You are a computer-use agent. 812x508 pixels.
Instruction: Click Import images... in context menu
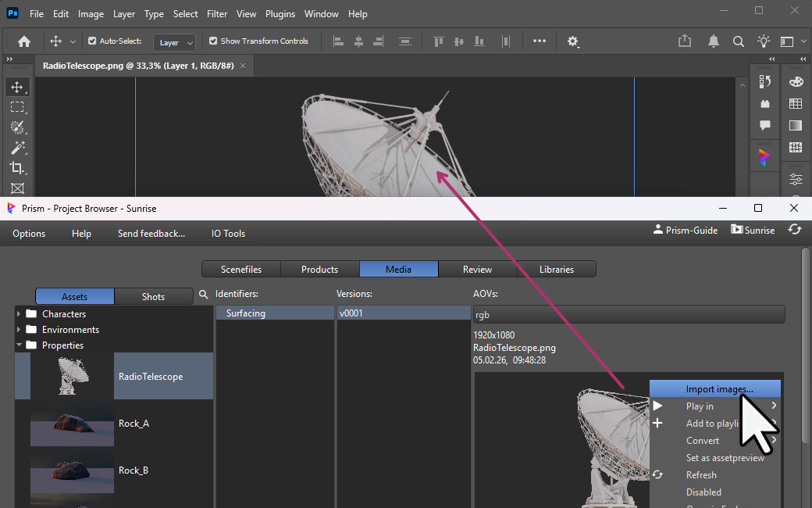pyautogui.click(x=719, y=389)
